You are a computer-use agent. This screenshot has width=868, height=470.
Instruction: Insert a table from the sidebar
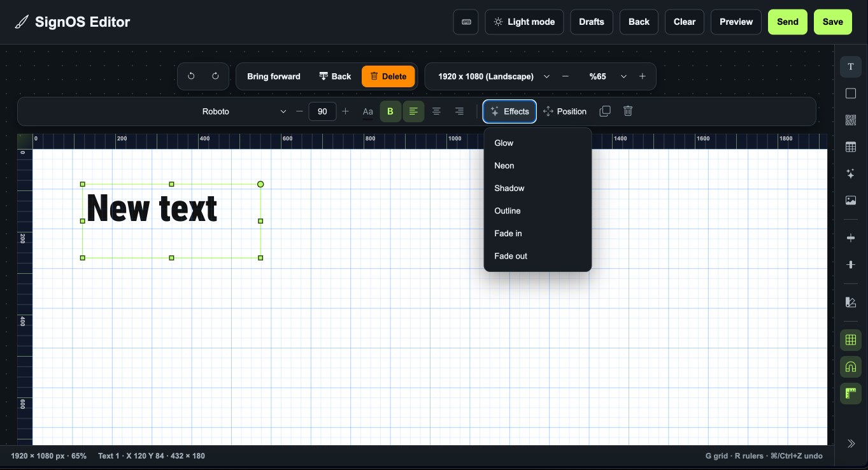tap(850, 147)
